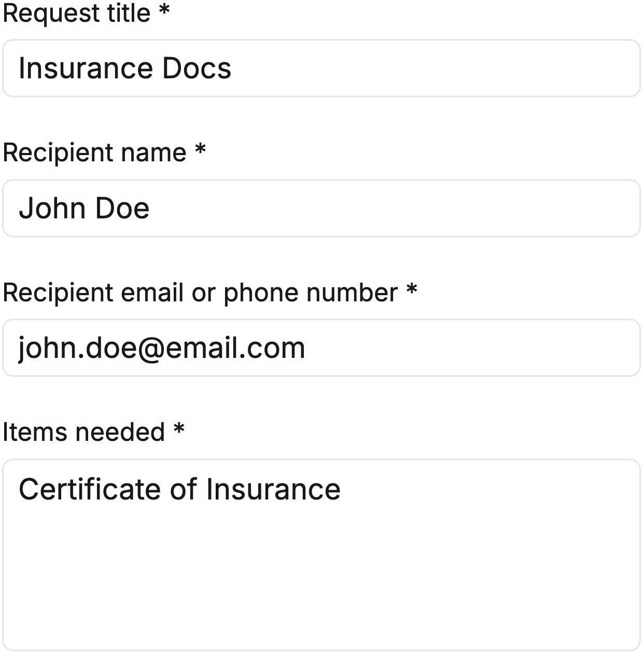Click the "john.doe@email.com" text
This screenshot has width=644, height=653.
[162, 348]
